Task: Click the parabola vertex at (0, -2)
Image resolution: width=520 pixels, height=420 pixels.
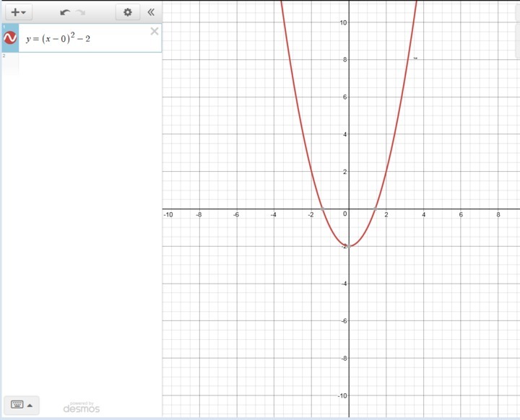Action: [349, 246]
